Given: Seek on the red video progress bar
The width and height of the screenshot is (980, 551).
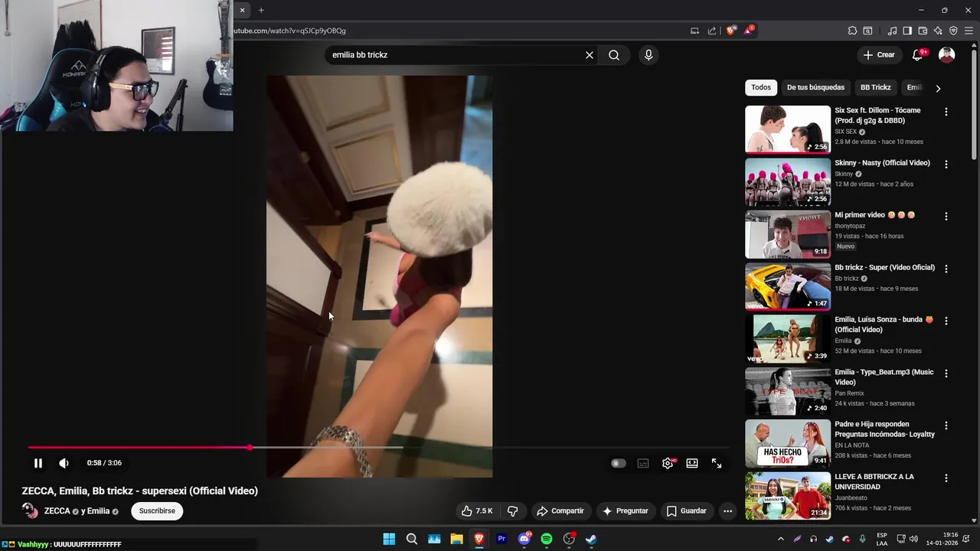Looking at the screenshot, I should pyautogui.click(x=139, y=448).
